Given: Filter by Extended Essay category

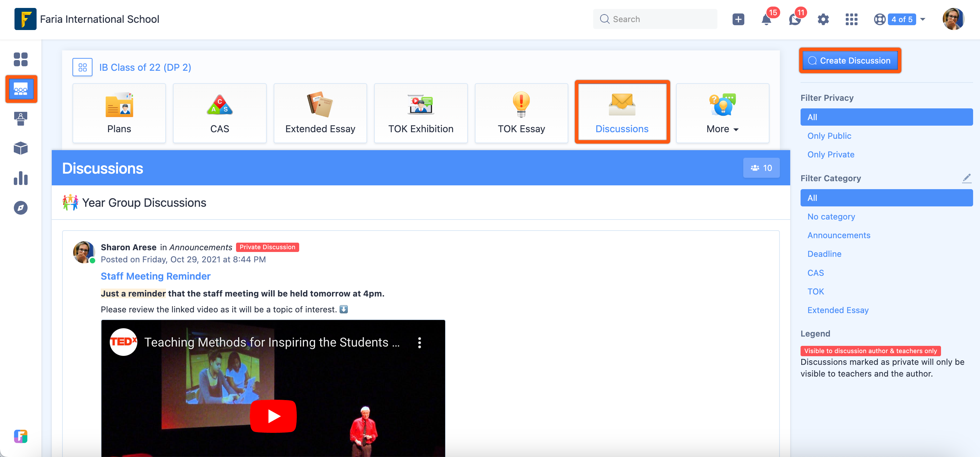Looking at the screenshot, I should point(838,310).
